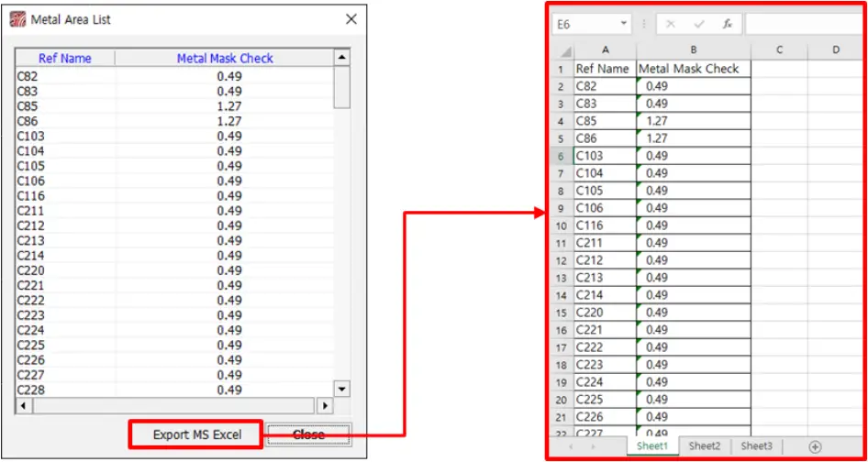Click the Insert Function fx icon
868x462 pixels.
(x=728, y=25)
